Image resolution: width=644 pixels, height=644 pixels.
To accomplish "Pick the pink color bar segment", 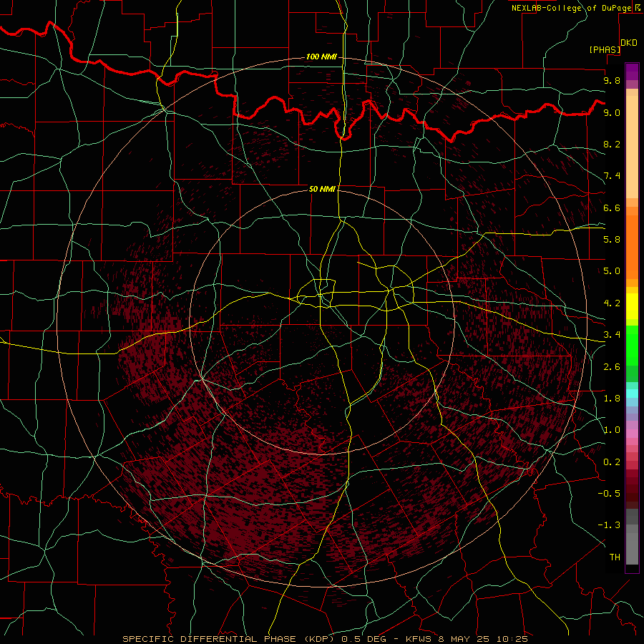I will [x=632, y=434].
